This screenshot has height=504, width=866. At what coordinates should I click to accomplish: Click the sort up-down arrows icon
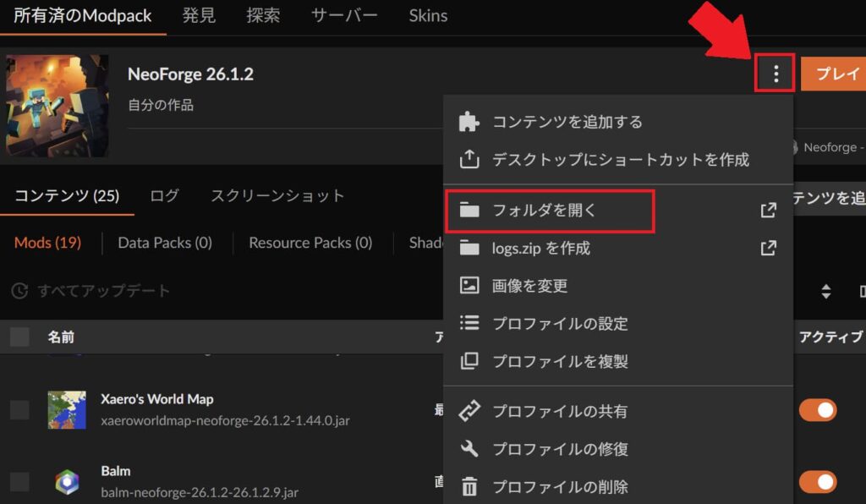825,291
